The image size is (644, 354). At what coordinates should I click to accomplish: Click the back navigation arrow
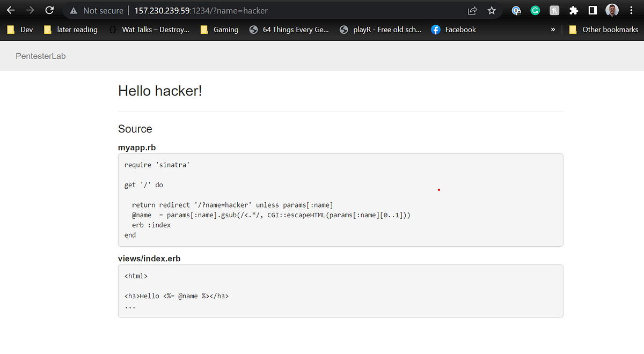coord(11,10)
